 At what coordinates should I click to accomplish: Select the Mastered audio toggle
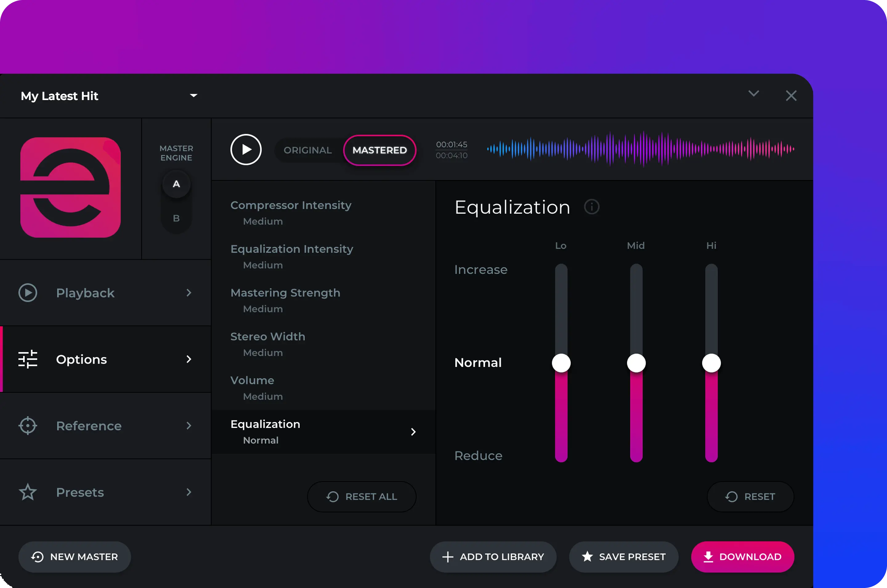tap(379, 150)
